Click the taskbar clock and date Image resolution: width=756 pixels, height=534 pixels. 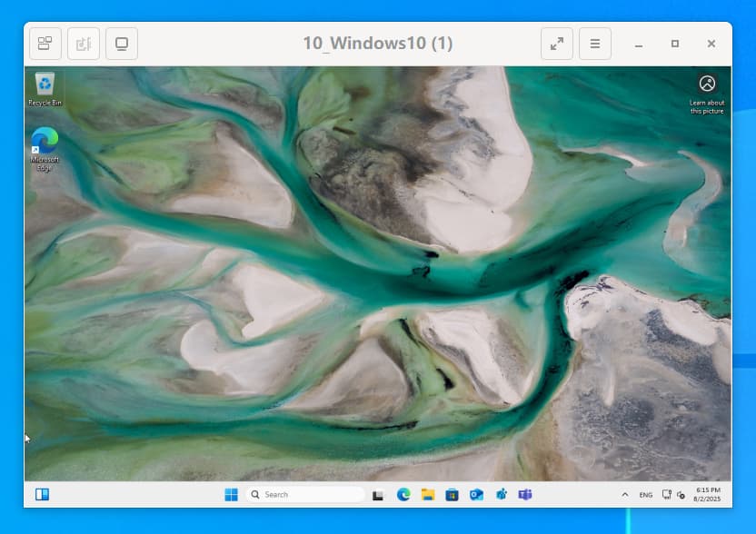(x=708, y=495)
